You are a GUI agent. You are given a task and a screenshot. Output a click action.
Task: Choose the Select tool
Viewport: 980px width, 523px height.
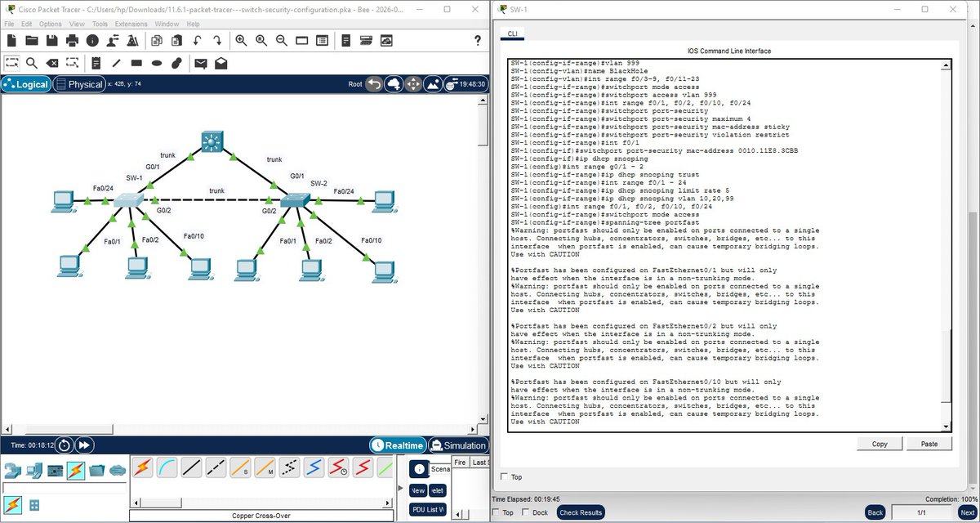tap(11, 62)
